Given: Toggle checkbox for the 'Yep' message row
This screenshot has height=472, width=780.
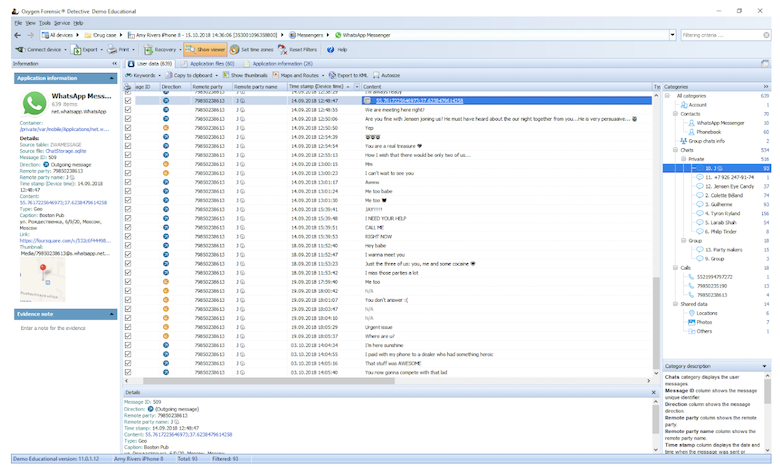Looking at the screenshot, I should coord(128,128).
